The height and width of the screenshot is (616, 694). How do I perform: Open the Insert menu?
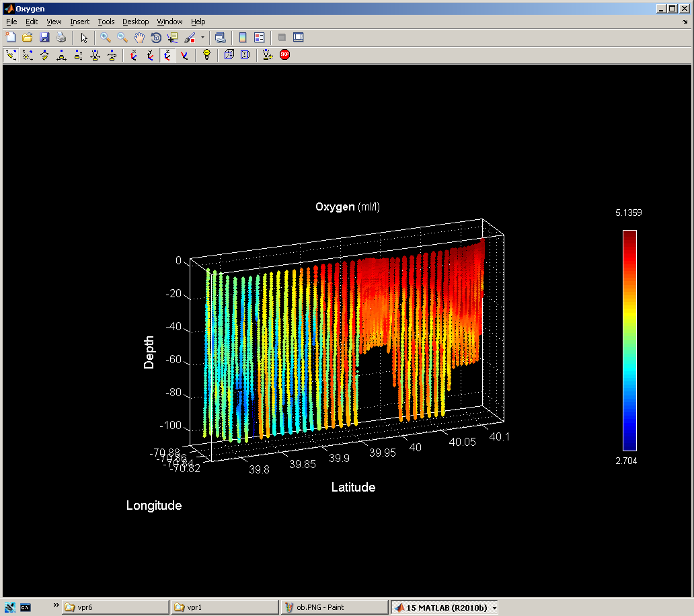[79, 22]
